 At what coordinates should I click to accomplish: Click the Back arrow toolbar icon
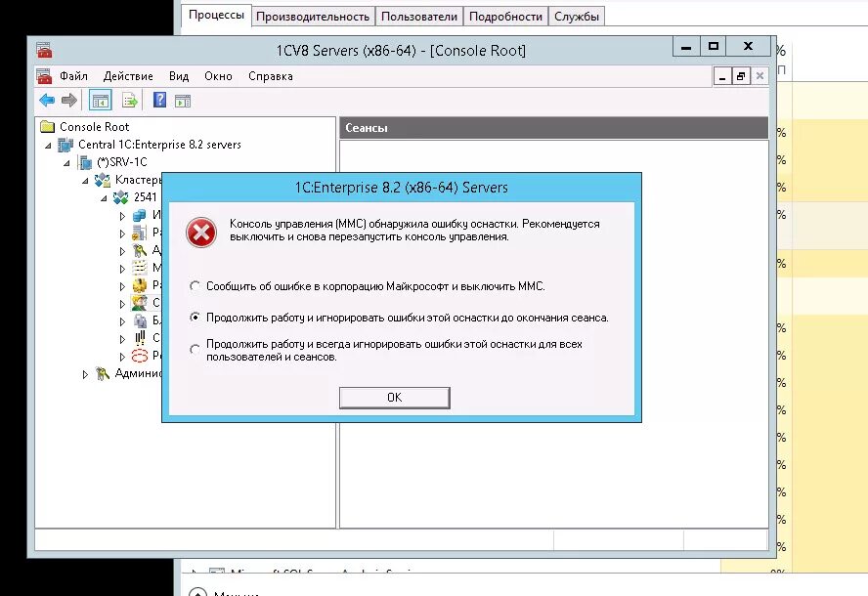[x=47, y=101]
